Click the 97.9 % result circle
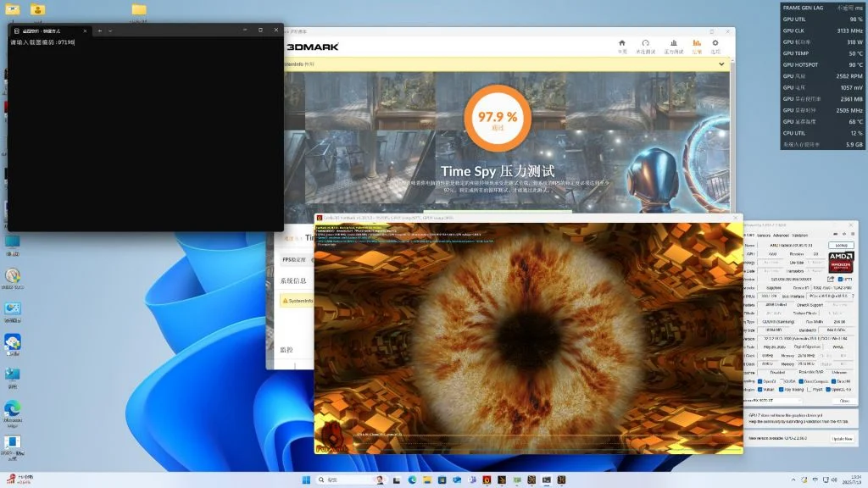This screenshot has width=868, height=488. (498, 118)
